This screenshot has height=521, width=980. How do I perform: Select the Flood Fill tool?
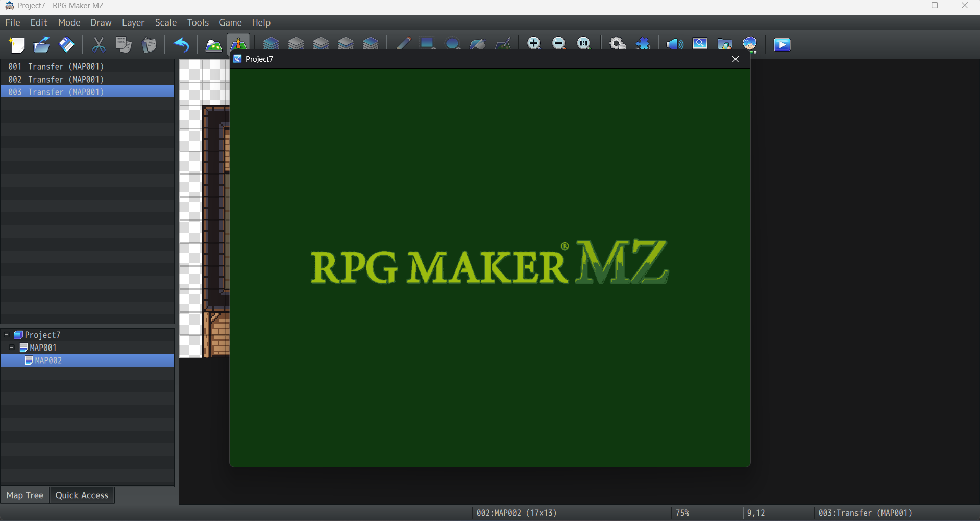point(478,43)
